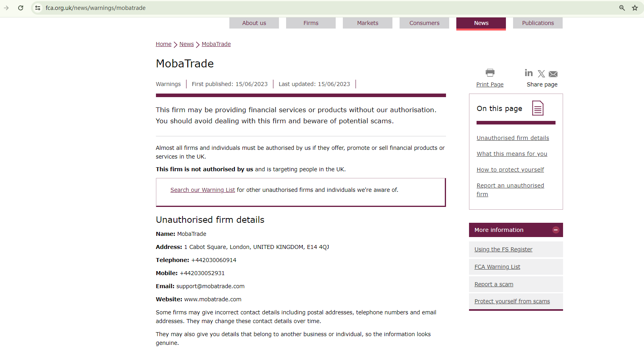Screen dimensions: 644x352
Task: Select the Firms navigation tab
Action: [x=311, y=23]
